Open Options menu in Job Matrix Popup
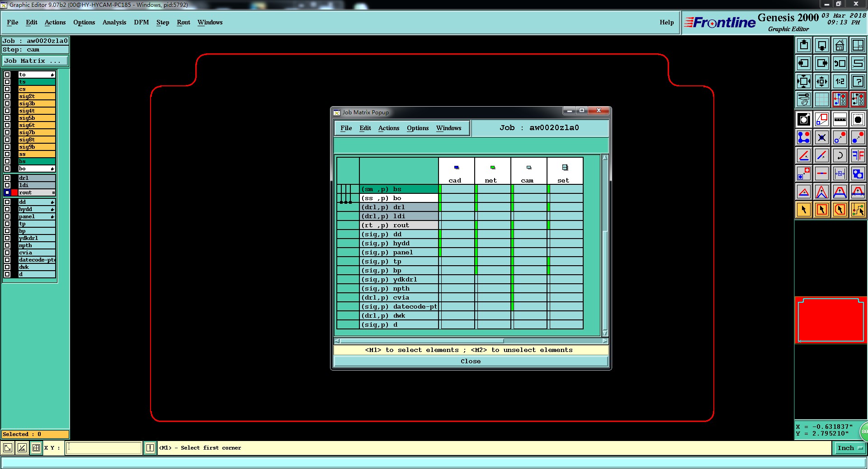The image size is (868, 469). point(418,128)
